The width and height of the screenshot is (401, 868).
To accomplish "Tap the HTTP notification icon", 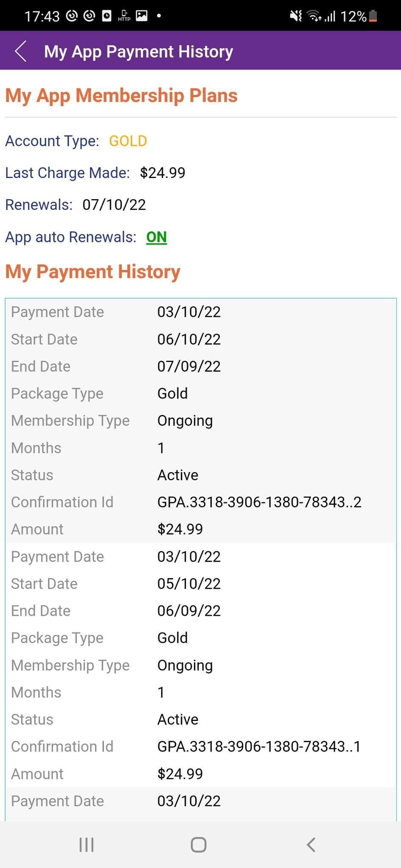I will [x=124, y=16].
